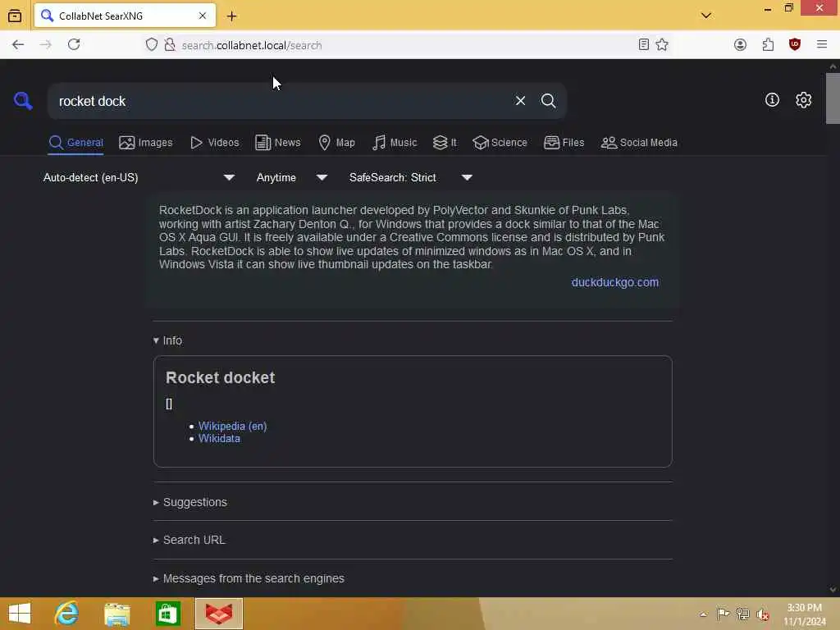Clear the search query with X

[520, 101]
